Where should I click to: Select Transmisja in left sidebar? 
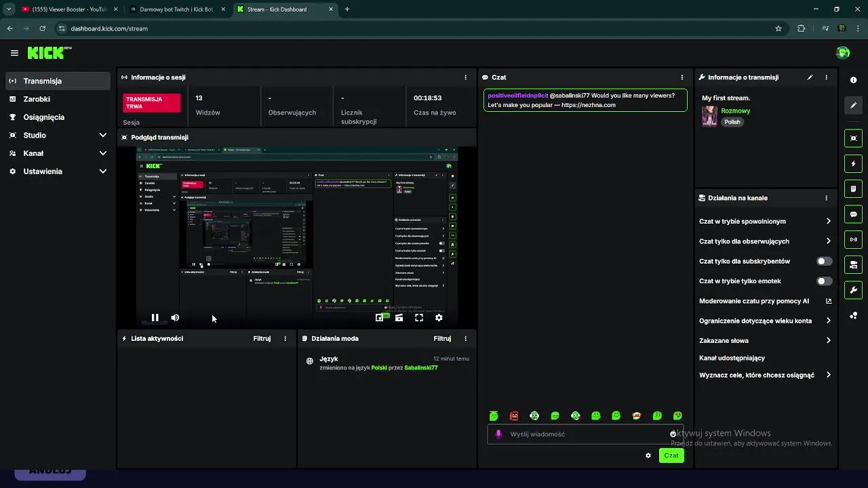pyautogui.click(x=58, y=81)
